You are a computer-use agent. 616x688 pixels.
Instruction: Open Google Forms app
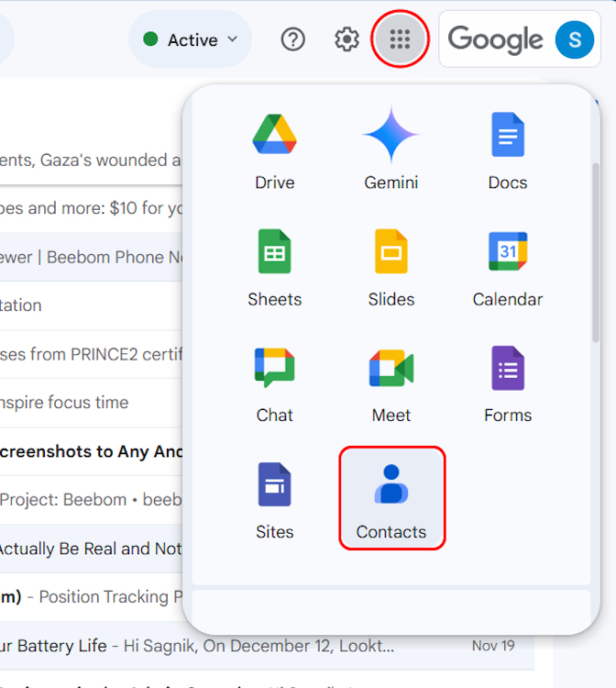coord(507,383)
